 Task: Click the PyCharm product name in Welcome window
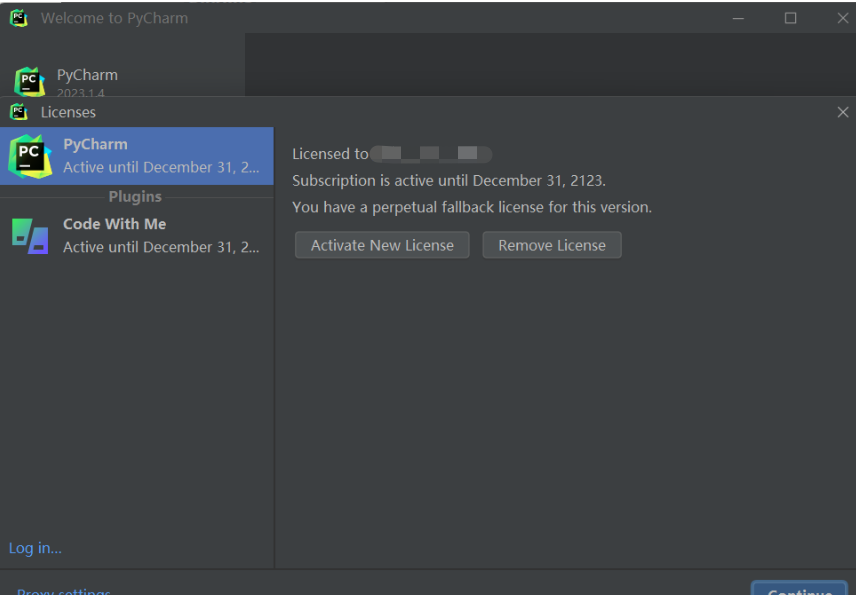[87, 75]
